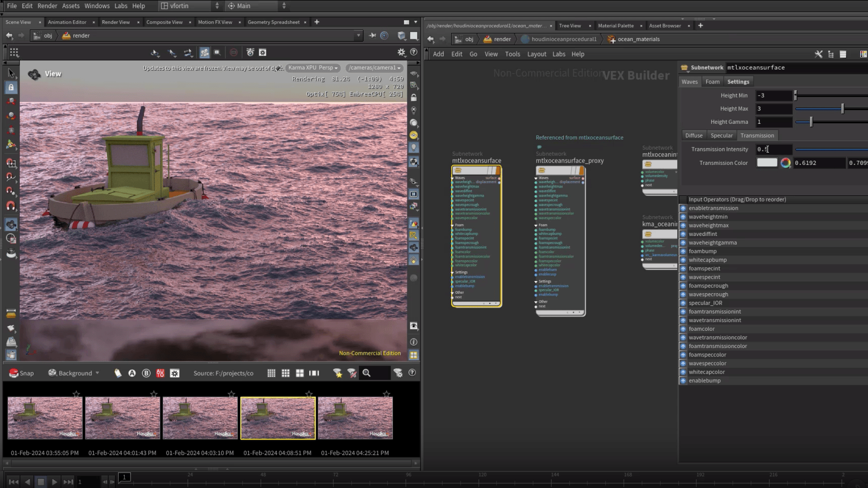Toggle checkbox beside Input Operators header
This screenshot has width=868, height=488.
click(x=683, y=199)
